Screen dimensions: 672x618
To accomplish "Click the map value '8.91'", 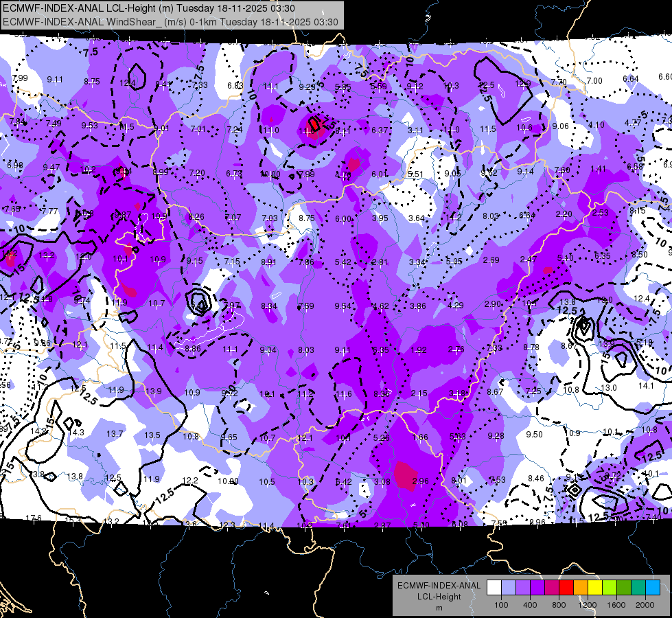I will [268, 262].
